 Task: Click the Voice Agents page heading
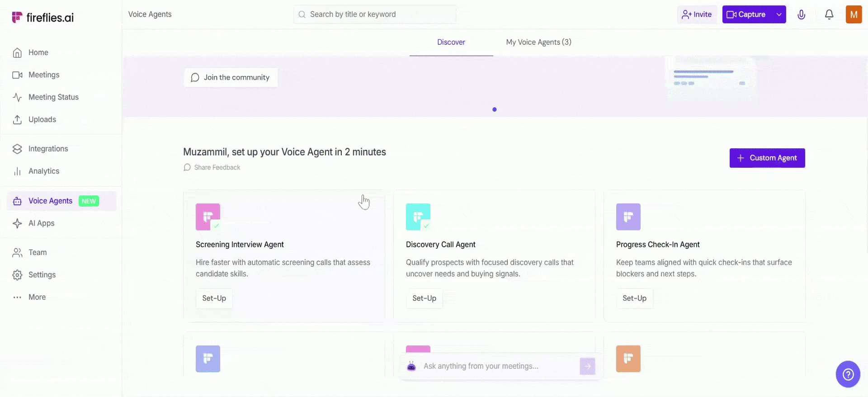[x=150, y=14]
